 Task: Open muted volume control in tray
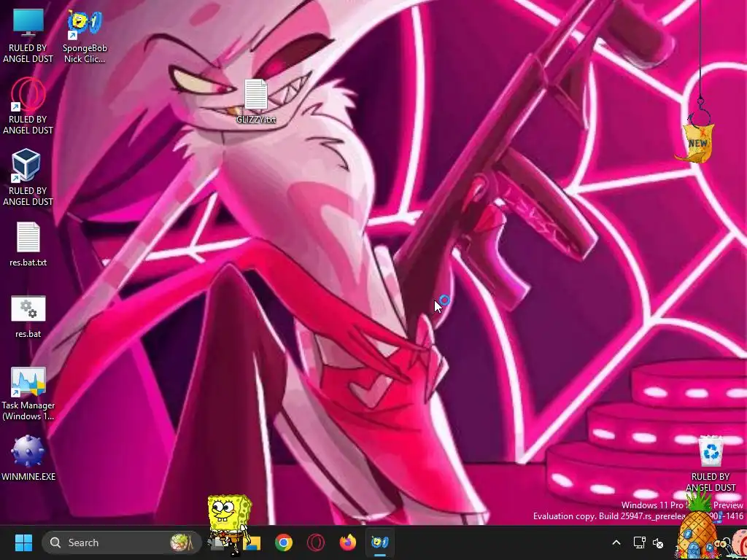[x=659, y=542]
